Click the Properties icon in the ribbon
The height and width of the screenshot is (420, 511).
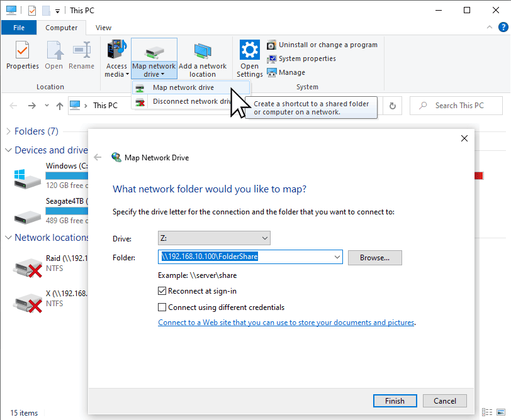[x=22, y=50]
